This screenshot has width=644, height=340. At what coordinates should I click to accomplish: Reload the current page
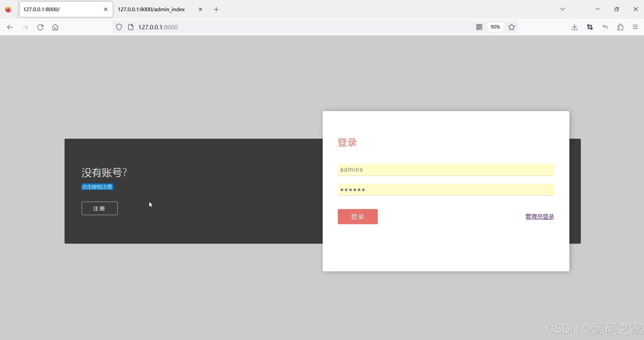coord(40,27)
